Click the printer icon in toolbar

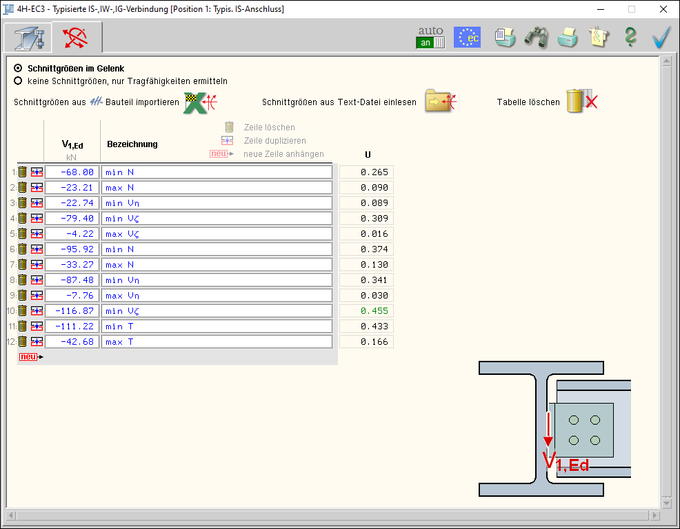[x=567, y=37]
